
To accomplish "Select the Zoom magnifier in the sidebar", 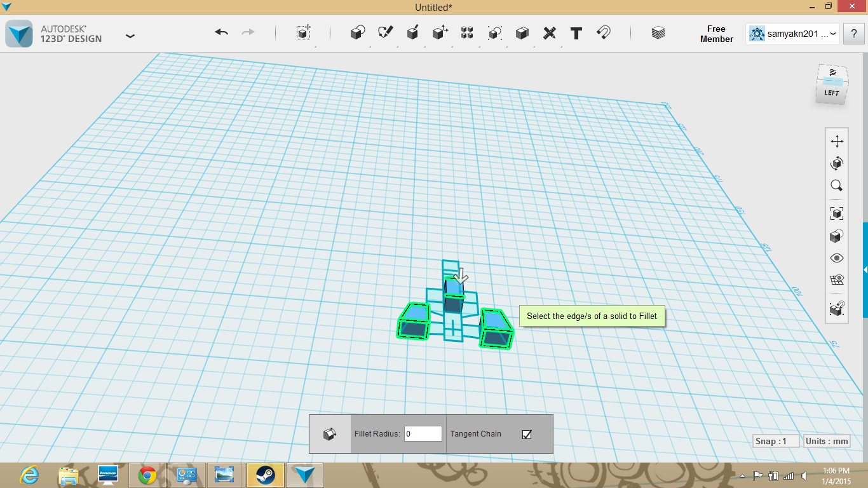I will coord(837,185).
